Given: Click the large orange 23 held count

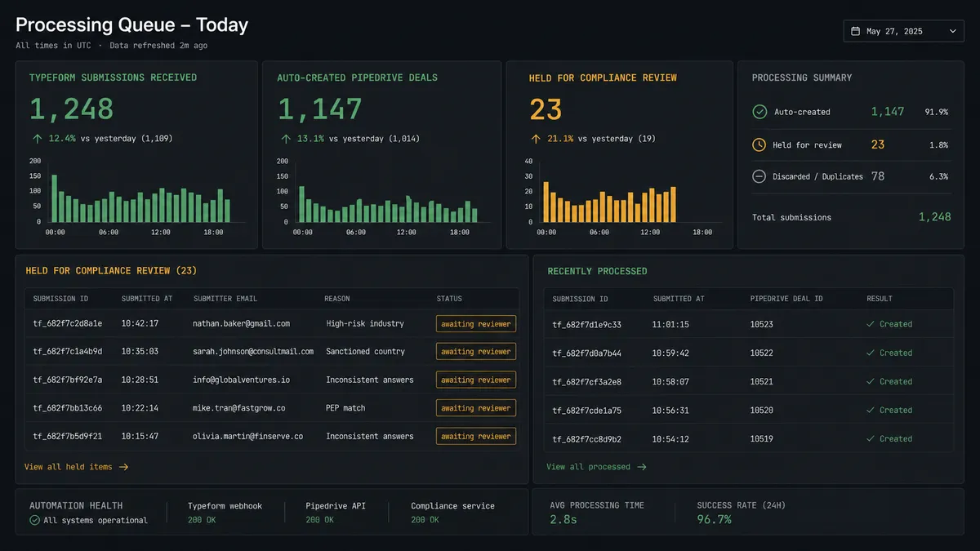Looking at the screenshot, I should [x=547, y=109].
